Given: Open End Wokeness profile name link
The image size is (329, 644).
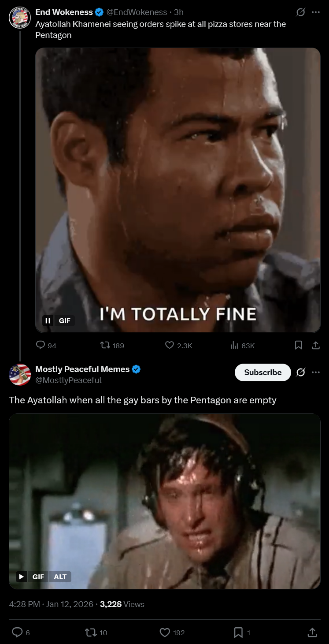Looking at the screenshot, I should (64, 12).
